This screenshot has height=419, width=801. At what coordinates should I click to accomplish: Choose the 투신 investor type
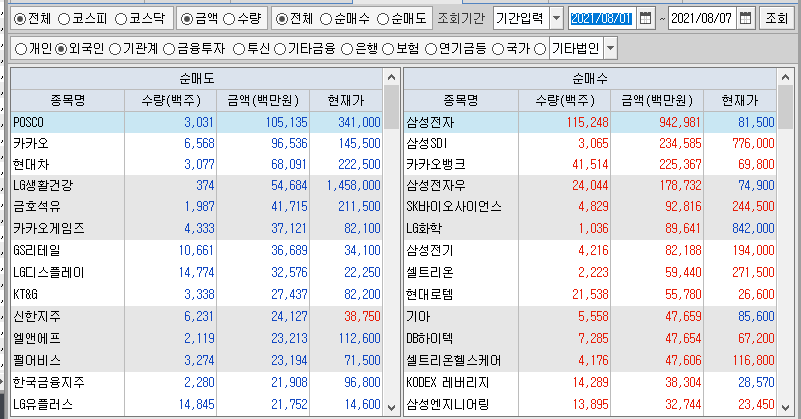pyautogui.click(x=239, y=49)
